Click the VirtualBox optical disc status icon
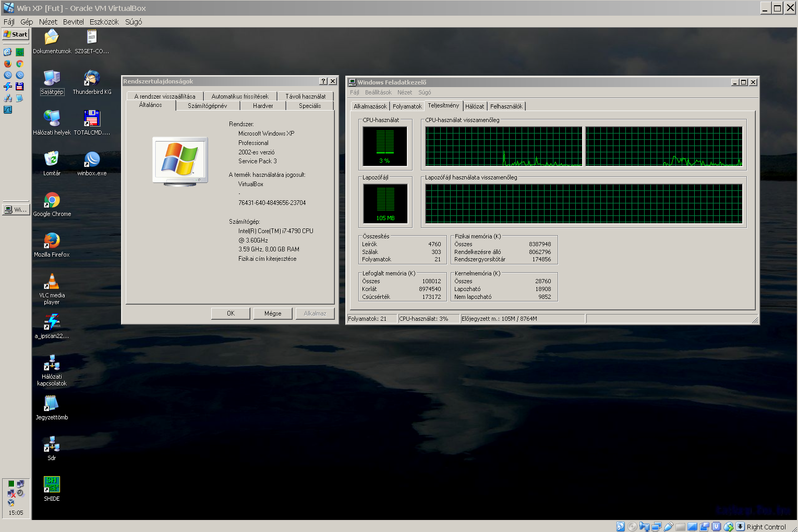Image resolution: width=798 pixels, height=532 pixels. click(x=632, y=527)
